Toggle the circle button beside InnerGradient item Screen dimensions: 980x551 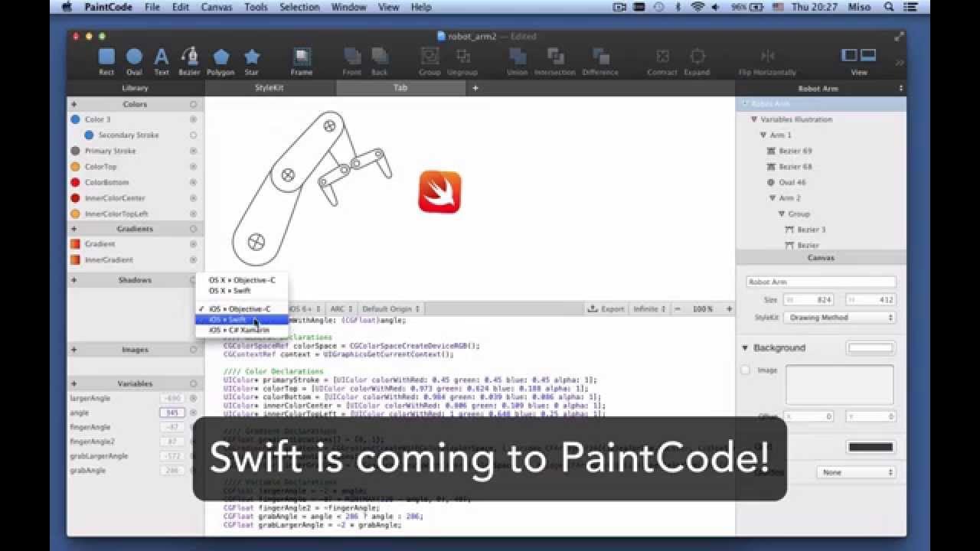point(193,260)
